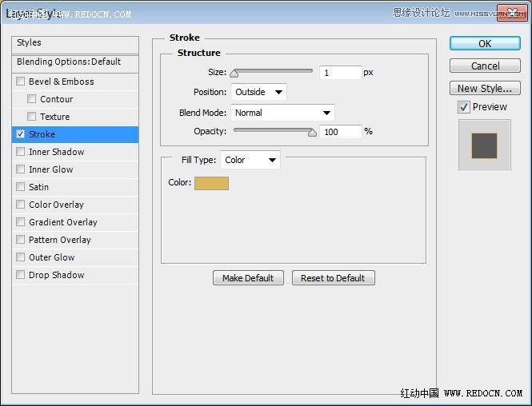532x406 pixels.
Task: Expand the Blend Mode dropdown
Action: (282, 113)
